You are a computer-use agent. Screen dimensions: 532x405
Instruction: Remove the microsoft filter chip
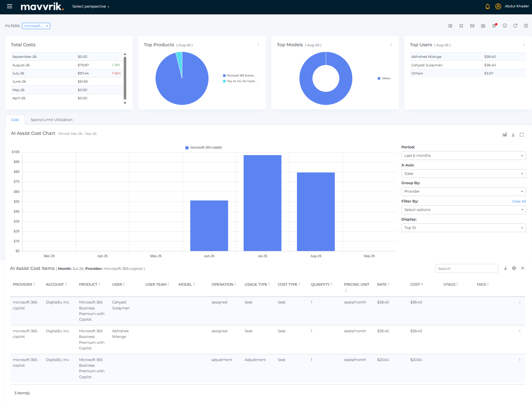pos(47,26)
